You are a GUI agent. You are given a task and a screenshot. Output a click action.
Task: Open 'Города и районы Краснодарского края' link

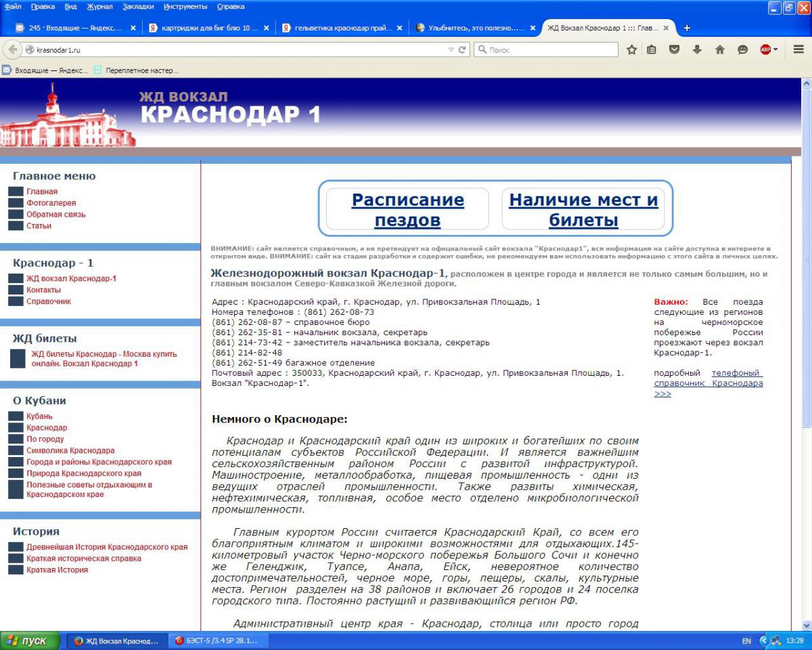[99, 462]
